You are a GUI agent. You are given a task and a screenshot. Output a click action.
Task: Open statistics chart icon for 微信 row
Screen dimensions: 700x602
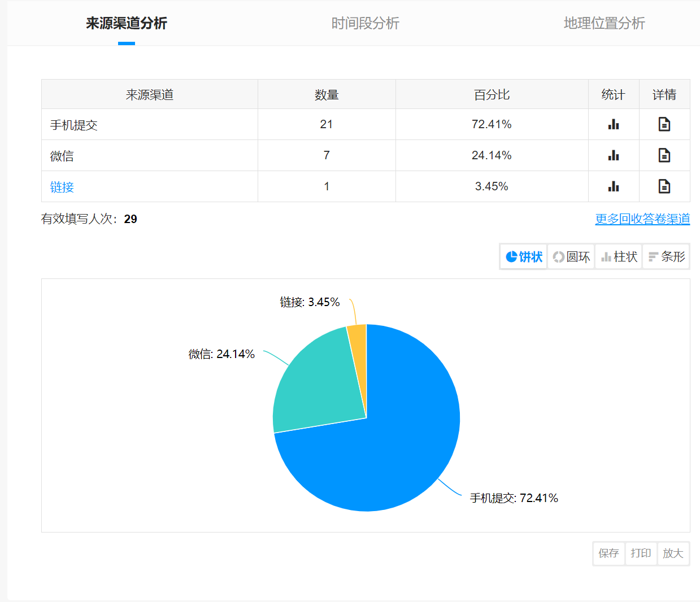614,155
